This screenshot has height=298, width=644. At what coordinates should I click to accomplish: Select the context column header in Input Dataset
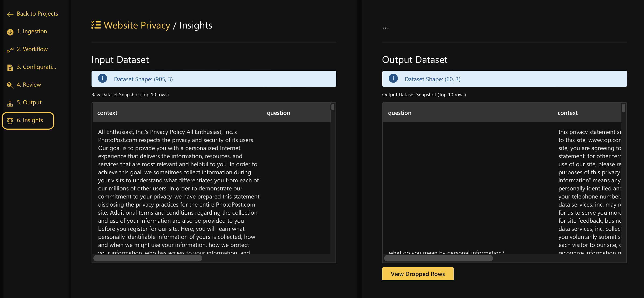(107, 113)
